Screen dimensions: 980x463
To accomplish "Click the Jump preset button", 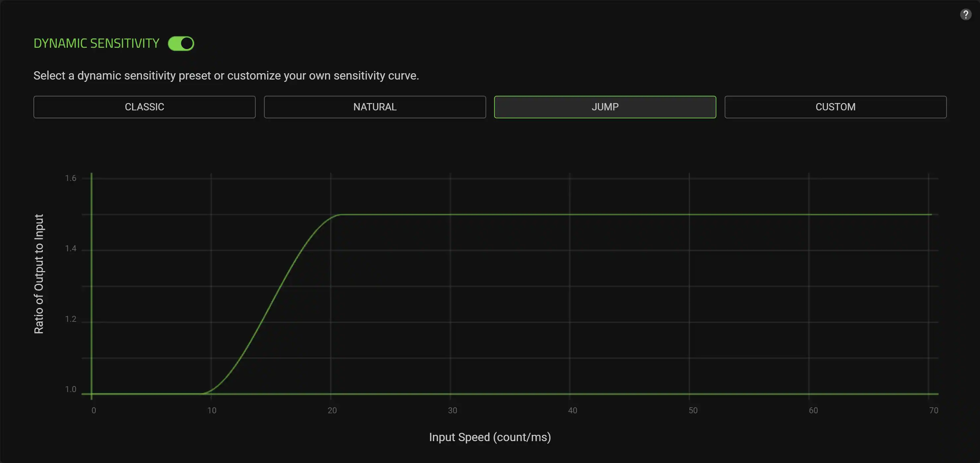I will click(x=605, y=107).
